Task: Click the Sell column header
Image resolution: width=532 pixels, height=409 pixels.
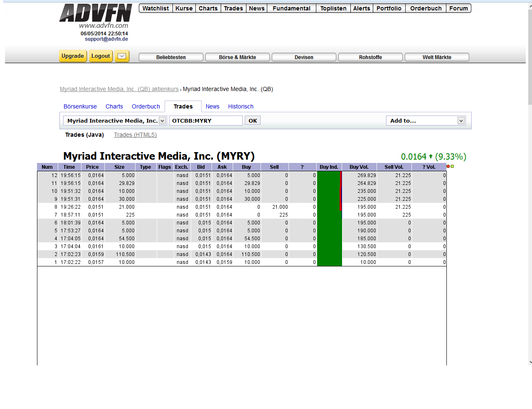Action: 274,167
